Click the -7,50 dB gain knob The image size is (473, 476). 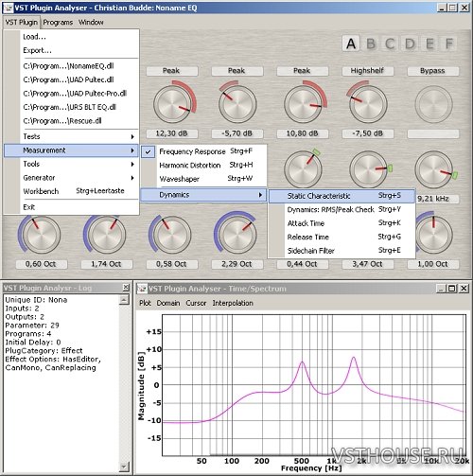pos(368,104)
